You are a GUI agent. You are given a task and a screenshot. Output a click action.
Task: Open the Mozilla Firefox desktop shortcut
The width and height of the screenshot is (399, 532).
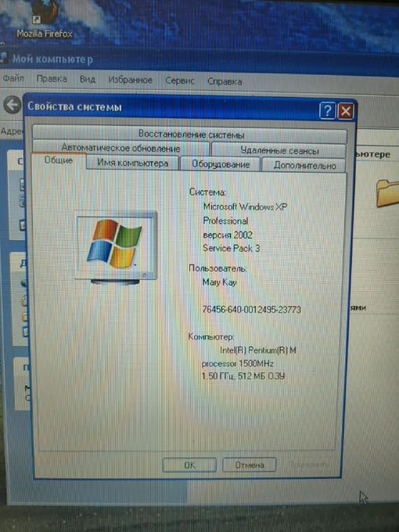[x=45, y=21]
